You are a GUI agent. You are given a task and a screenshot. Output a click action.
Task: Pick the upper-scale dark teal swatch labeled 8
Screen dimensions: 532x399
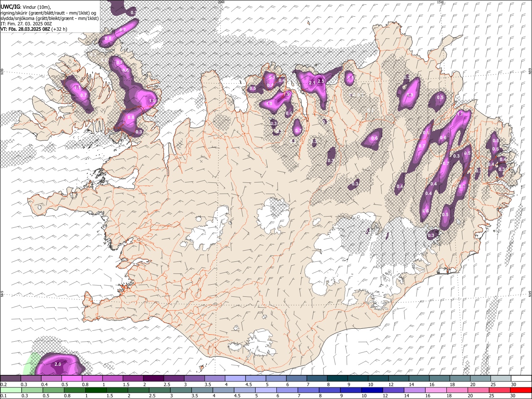point(337,378)
